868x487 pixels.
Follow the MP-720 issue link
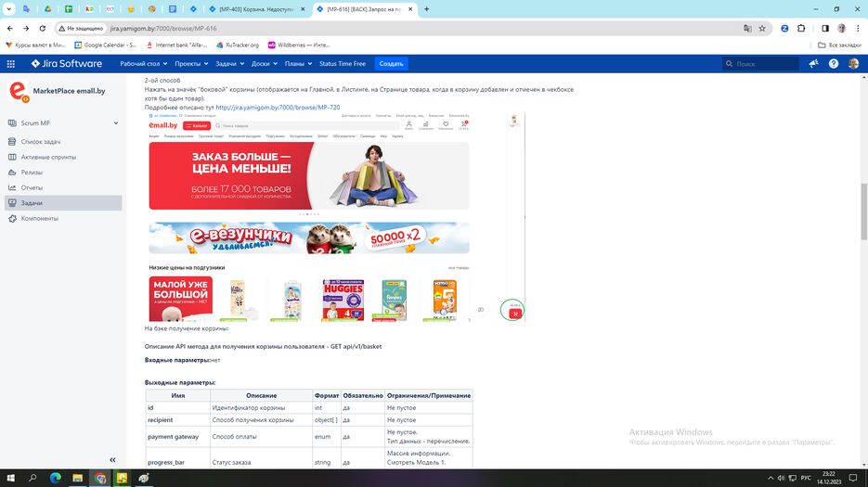coord(278,108)
